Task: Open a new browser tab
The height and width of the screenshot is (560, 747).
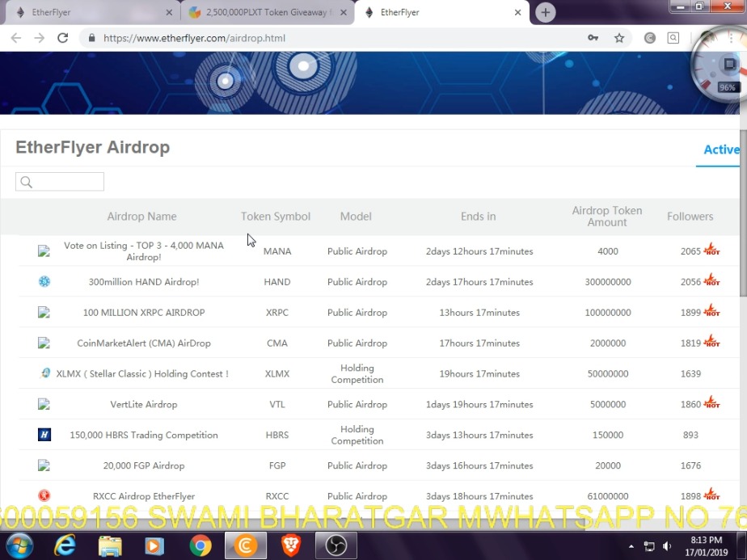Action: click(x=546, y=12)
